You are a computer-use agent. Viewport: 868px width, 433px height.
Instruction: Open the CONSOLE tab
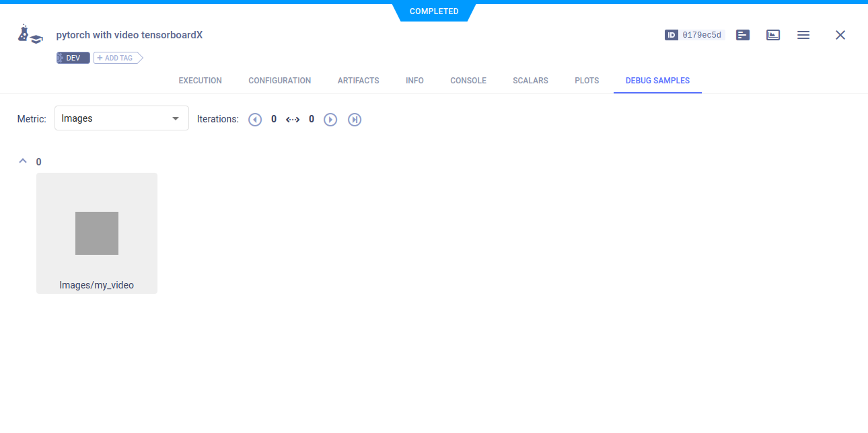(468, 80)
